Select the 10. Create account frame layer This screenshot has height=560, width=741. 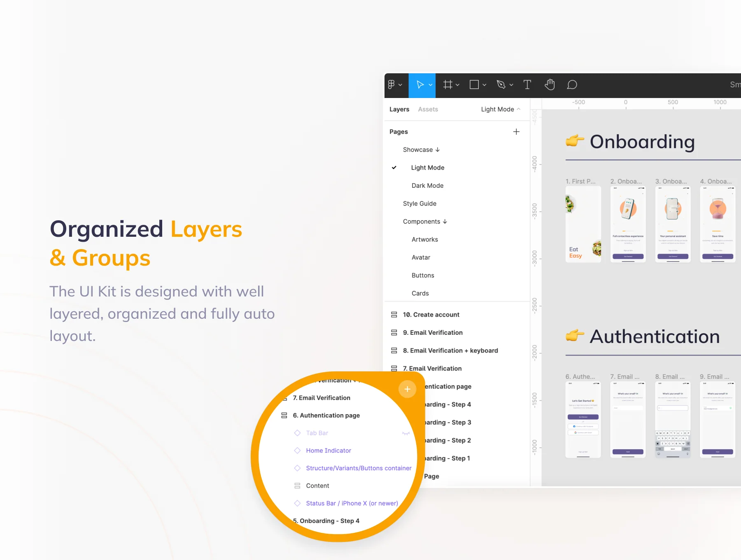(x=431, y=315)
